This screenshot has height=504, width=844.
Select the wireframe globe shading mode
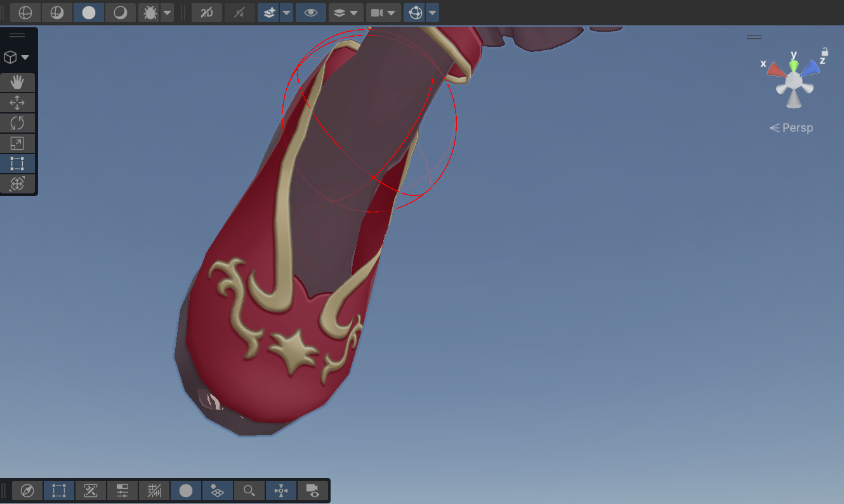click(x=25, y=13)
